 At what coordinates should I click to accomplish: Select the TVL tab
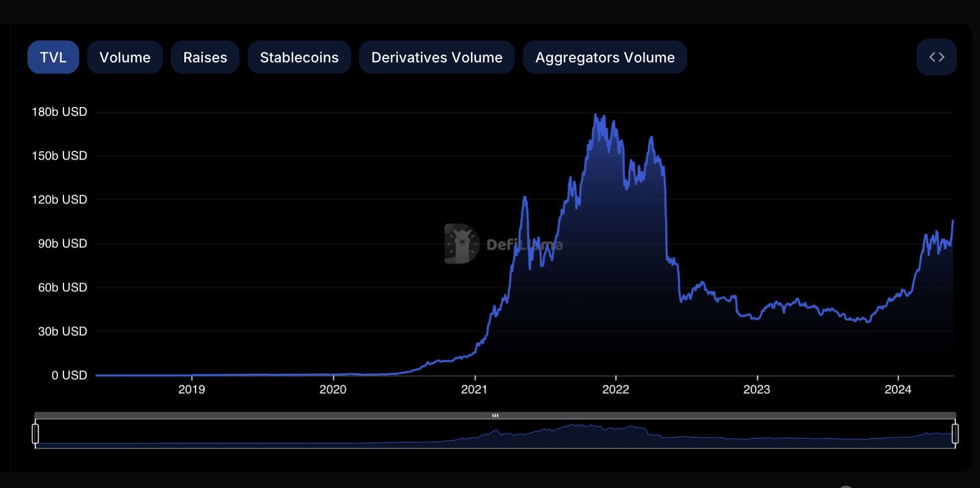coord(53,57)
